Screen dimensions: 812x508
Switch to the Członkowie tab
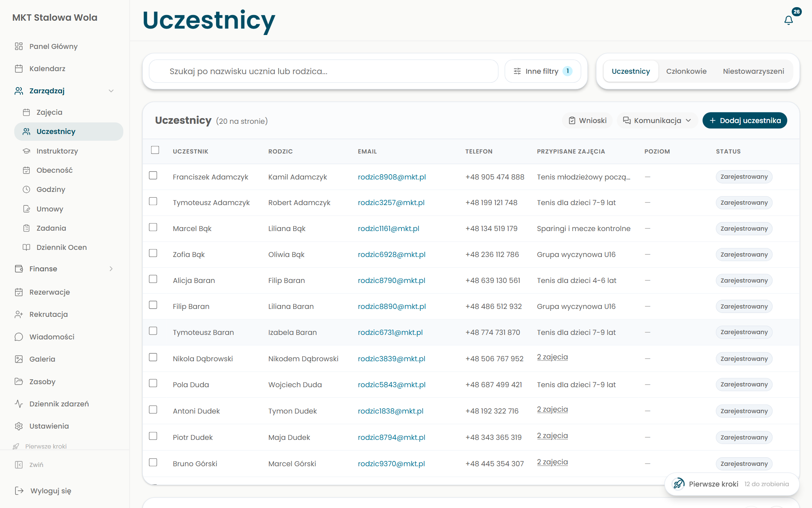686,71
